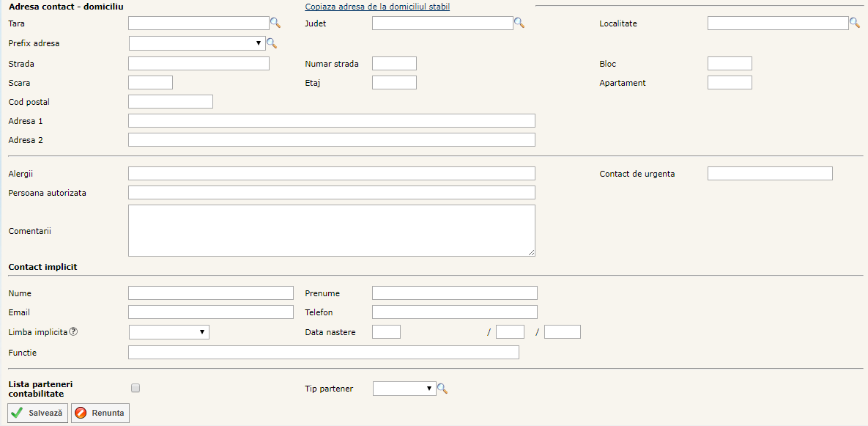This screenshot has width=868, height=426.
Task: Click the Salvează button
Action: pos(38,413)
